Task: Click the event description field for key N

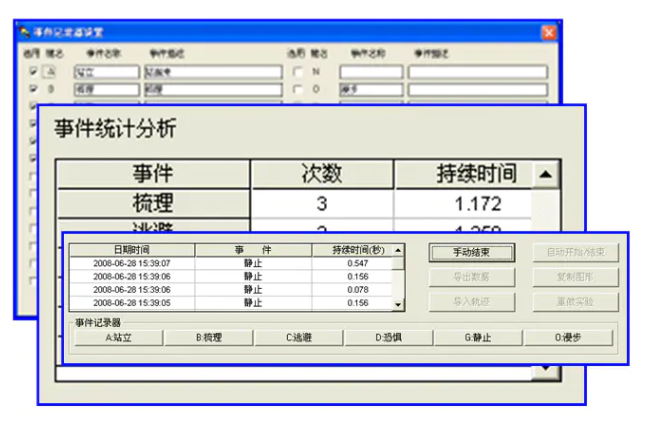Action: (x=478, y=72)
